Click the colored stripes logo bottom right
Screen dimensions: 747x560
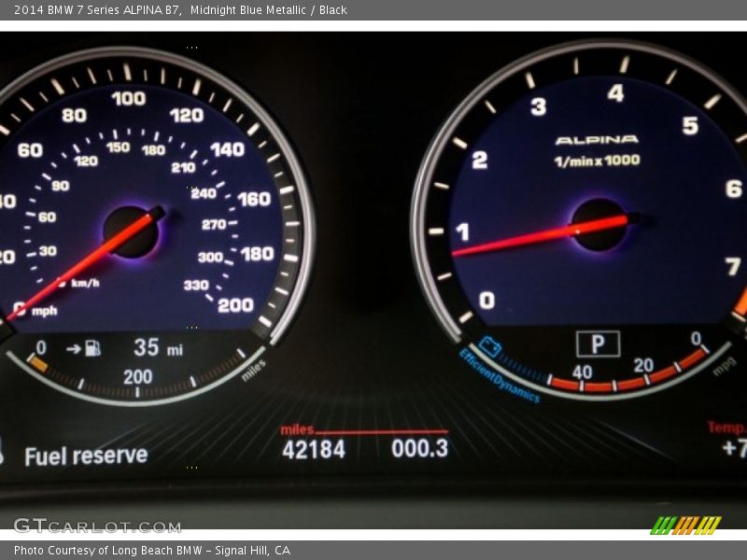point(685,525)
